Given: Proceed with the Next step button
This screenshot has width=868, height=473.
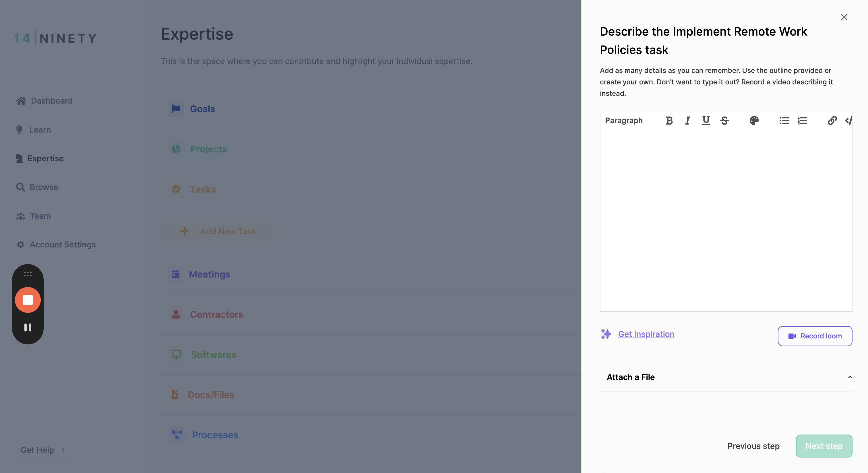Looking at the screenshot, I should (x=824, y=446).
